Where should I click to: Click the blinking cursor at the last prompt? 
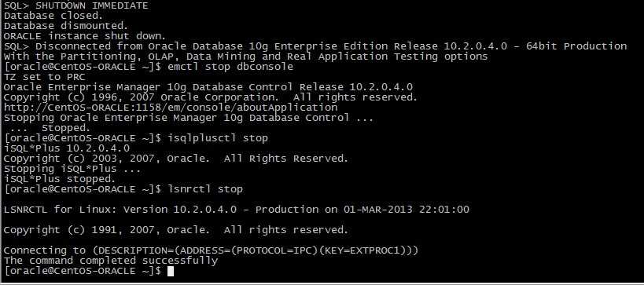tap(171, 271)
